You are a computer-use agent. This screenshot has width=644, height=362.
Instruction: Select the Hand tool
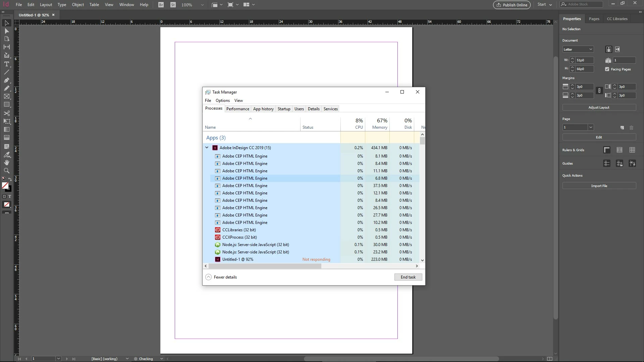(x=6, y=163)
